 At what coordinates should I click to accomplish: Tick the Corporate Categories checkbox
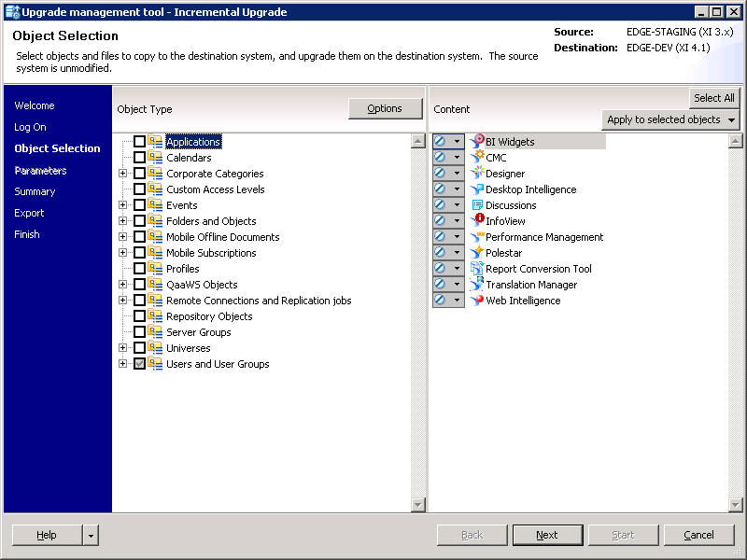139,174
